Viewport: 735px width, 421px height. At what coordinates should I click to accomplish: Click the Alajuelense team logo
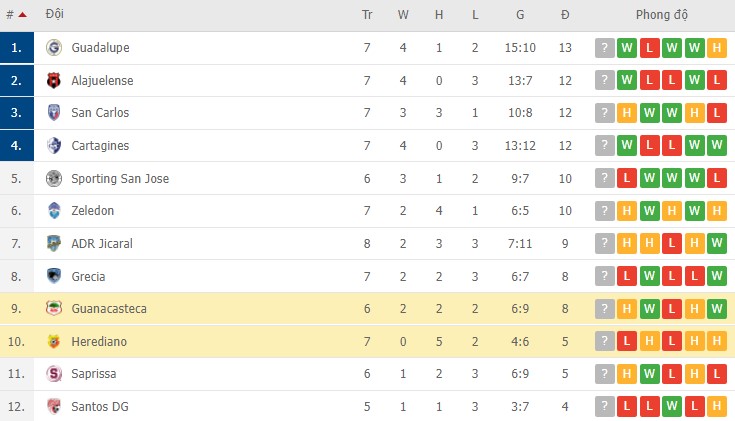[54, 80]
